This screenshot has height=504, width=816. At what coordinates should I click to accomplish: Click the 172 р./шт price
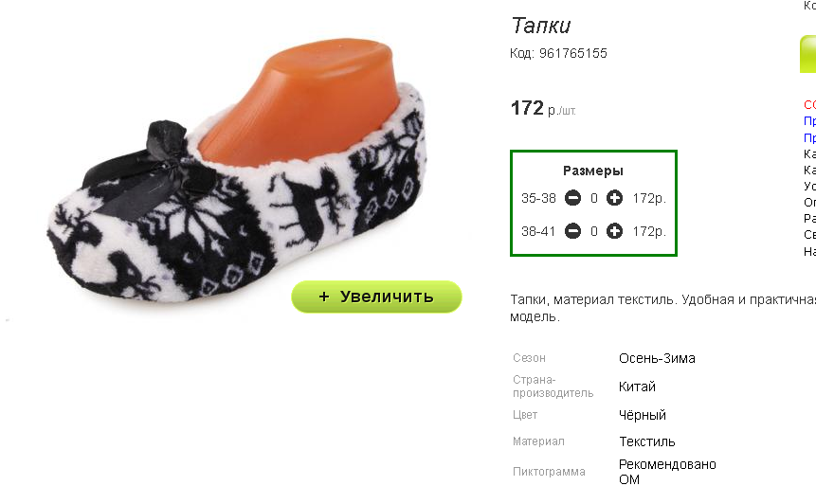click(543, 108)
